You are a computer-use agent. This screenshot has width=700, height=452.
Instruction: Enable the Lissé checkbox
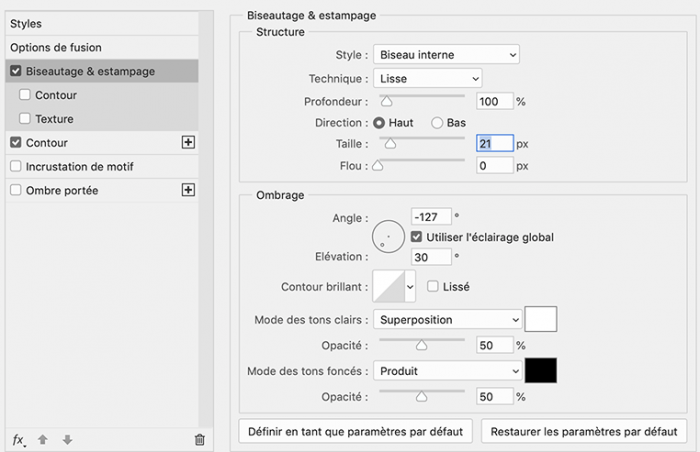433,287
